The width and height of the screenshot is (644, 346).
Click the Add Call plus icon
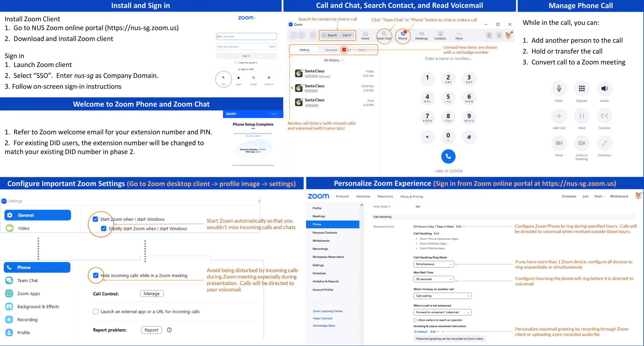pyautogui.click(x=559, y=116)
